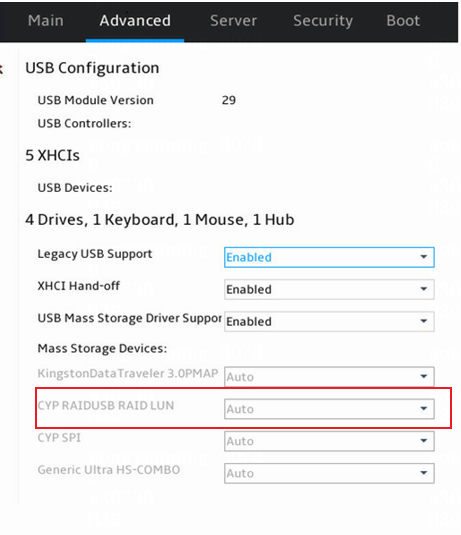Click arrow icon of CYP SPI field

coord(423,440)
